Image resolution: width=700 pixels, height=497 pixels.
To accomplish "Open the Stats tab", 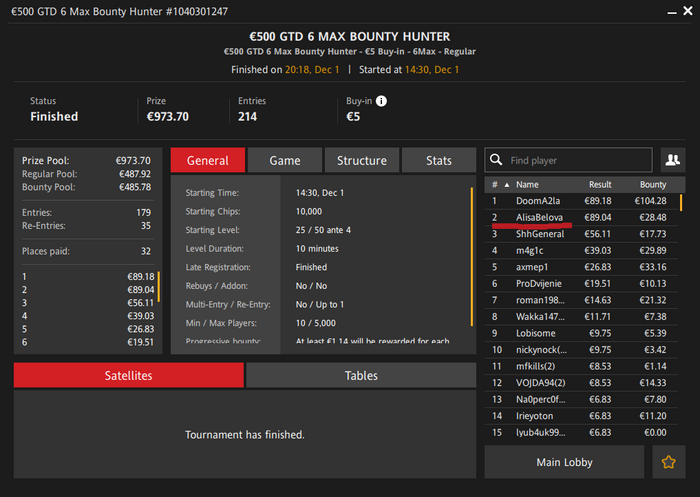I will (x=439, y=160).
